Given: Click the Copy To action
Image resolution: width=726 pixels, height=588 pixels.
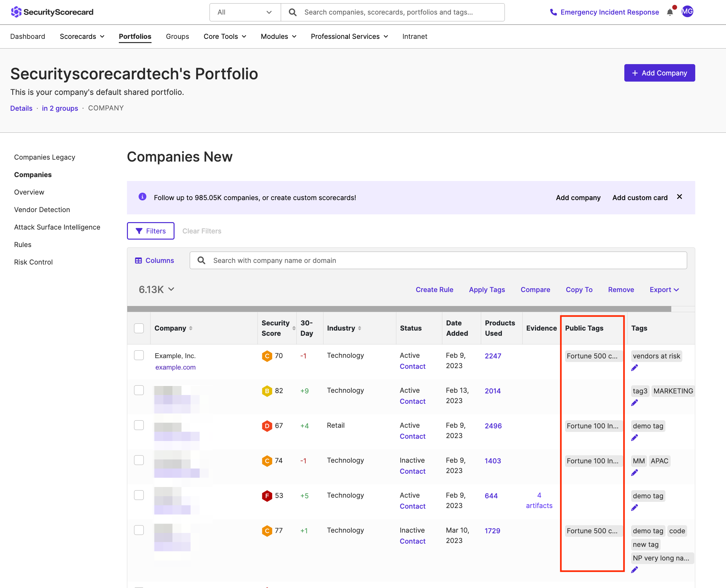Looking at the screenshot, I should pyautogui.click(x=579, y=290).
